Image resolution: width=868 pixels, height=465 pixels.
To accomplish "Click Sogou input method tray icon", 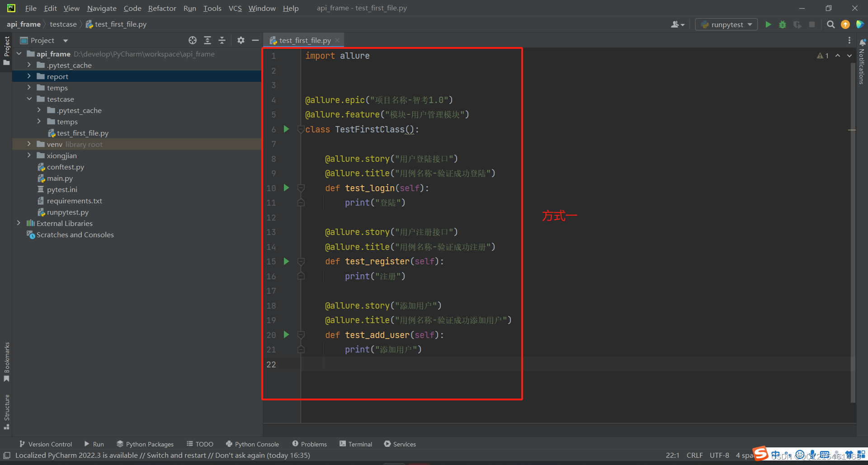I will tap(761, 453).
